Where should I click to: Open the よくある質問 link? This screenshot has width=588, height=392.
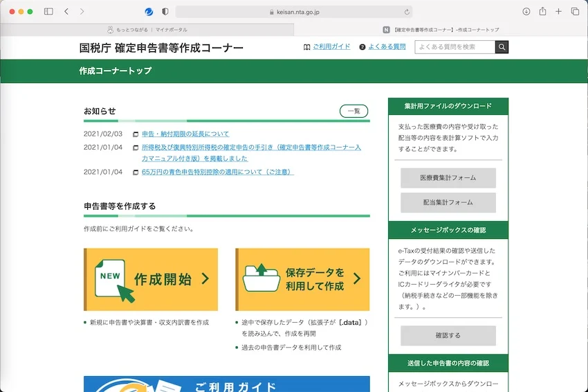pos(387,46)
